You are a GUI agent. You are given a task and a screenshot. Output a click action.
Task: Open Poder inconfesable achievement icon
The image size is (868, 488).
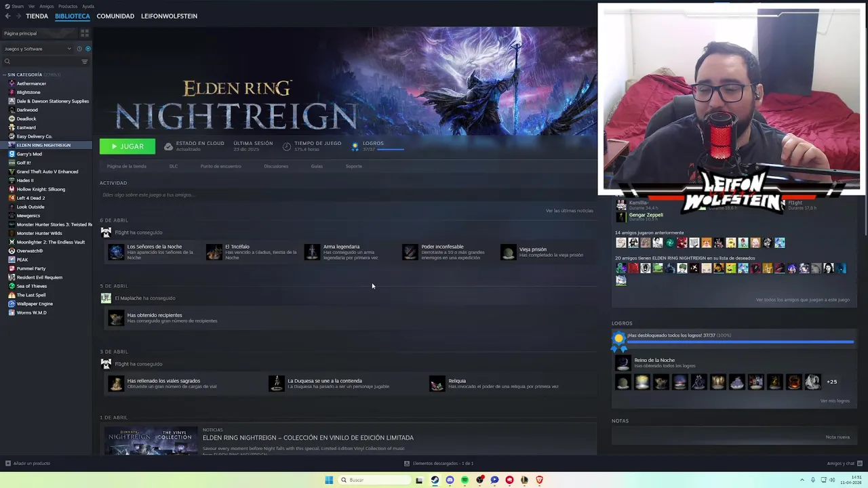(x=410, y=252)
